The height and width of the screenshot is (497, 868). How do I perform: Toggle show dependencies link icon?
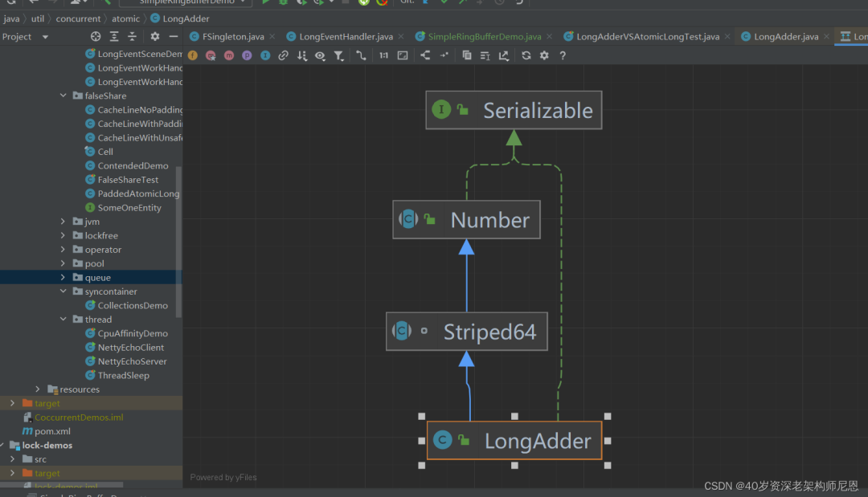click(x=284, y=55)
